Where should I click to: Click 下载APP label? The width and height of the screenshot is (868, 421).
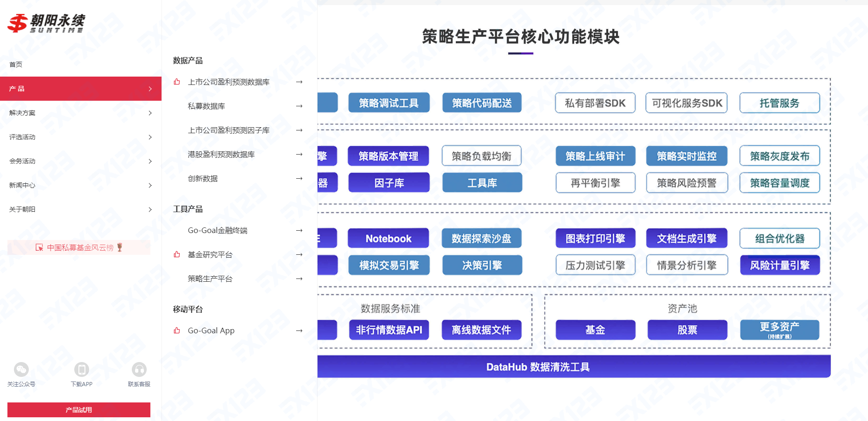(x=82, y=384)
